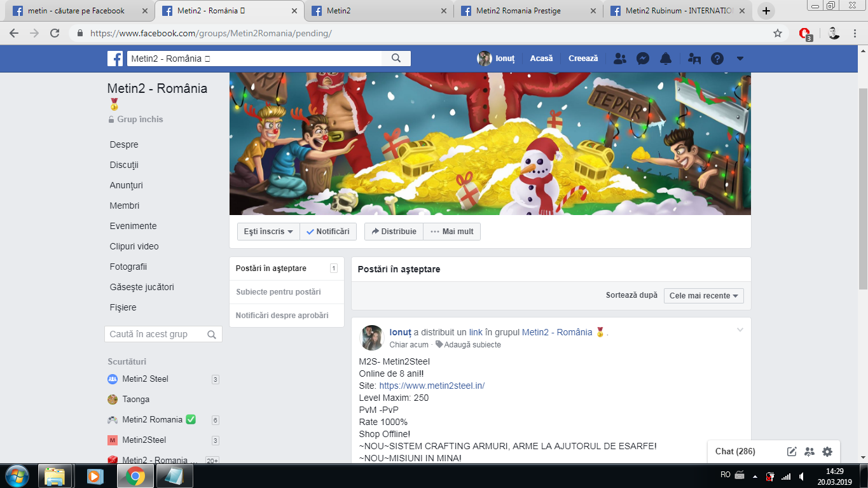Open the Discuții section
Screen dimensions: 868x488
click(124, 165)
